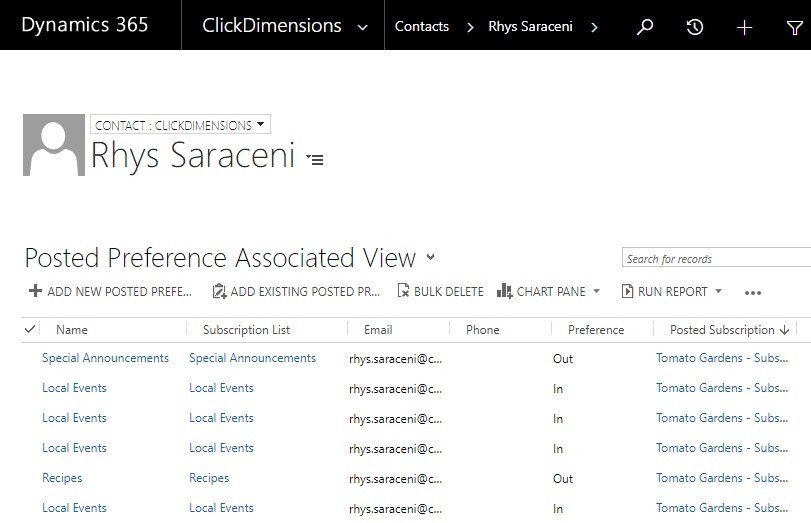The width and height of the screenshot is (811, 523).
Task: Go to Dynamics 365 home
Action: (x=85, y=25)
